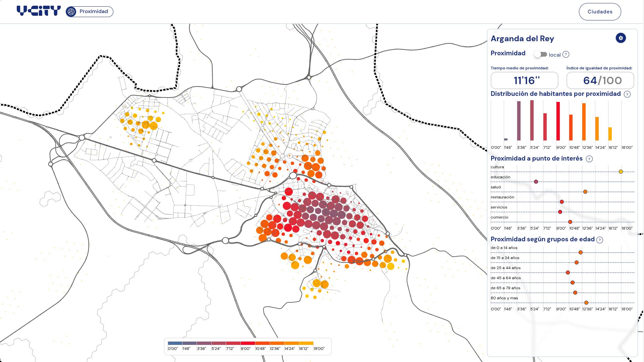
Task: Open help for Distribución de habitantes
Action: click(627, 94)
